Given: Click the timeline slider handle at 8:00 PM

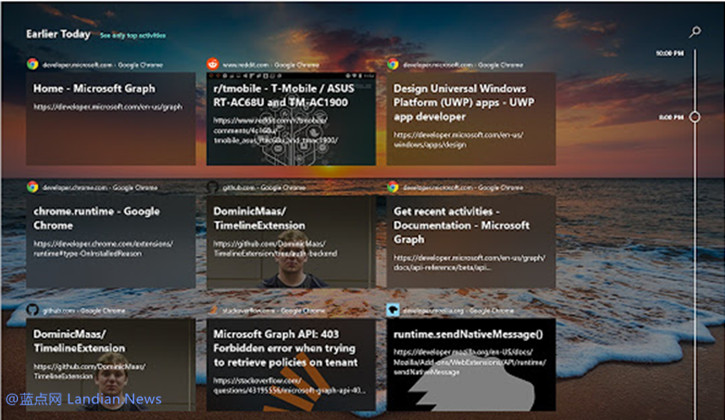Looking at the screenshot, I should 695,117.
